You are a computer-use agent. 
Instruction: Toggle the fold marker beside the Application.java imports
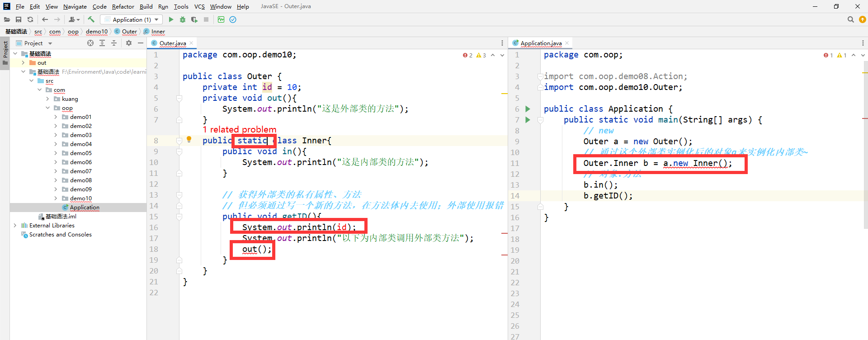540,76
